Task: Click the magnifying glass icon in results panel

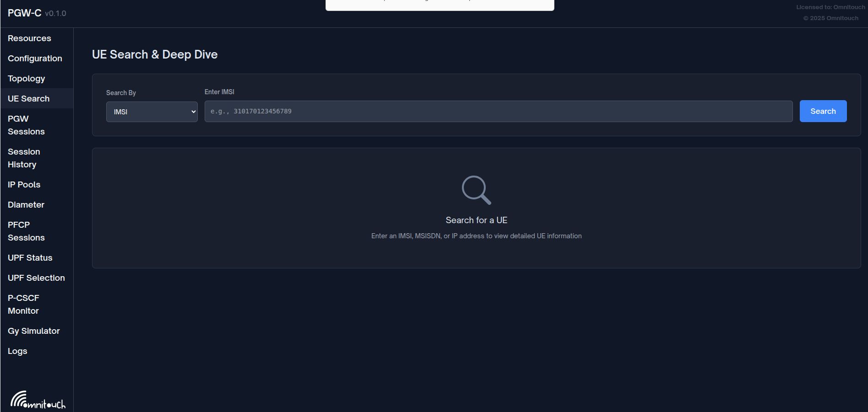Action: coord(476,190)
